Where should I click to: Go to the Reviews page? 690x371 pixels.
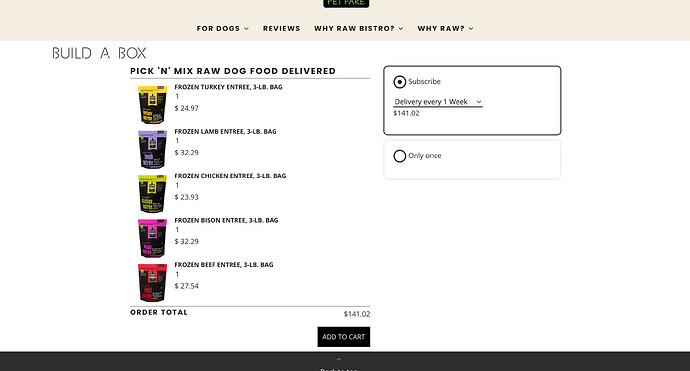point(282,28)
